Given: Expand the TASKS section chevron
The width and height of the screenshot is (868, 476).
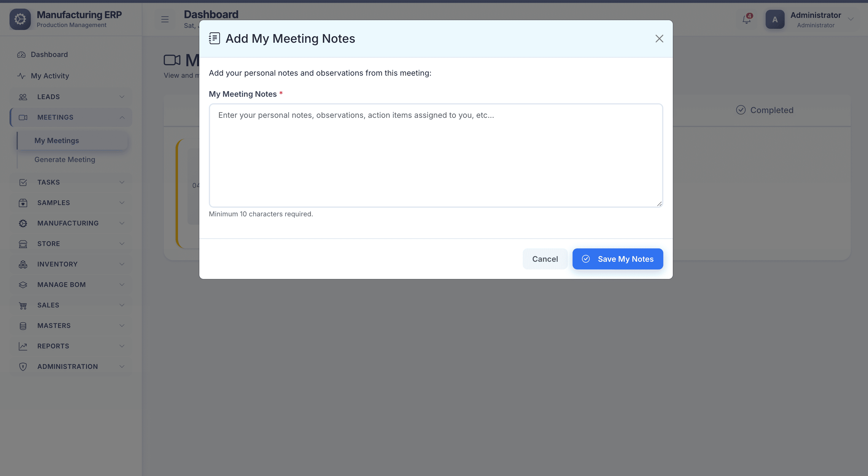Looking at the screenshot, I should click(122, 182).
